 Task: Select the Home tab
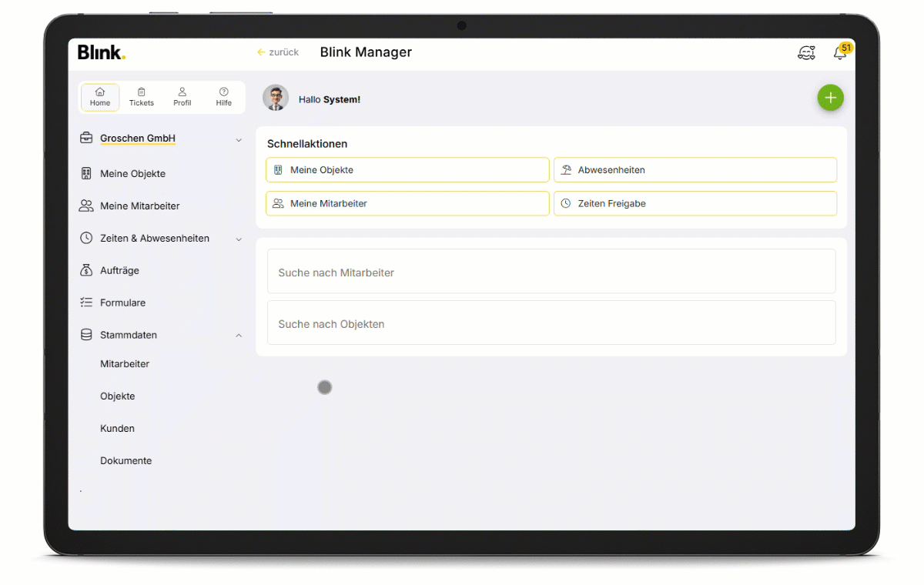point(100,97)
